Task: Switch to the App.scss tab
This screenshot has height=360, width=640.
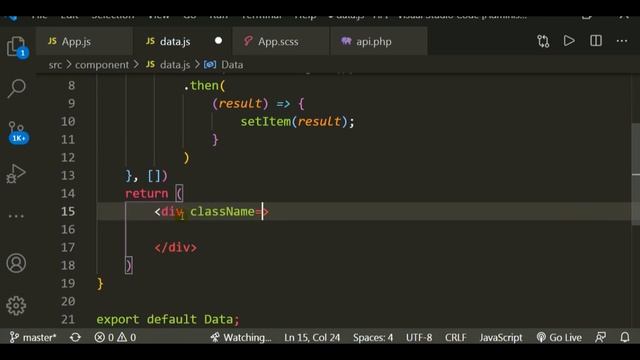Action: [x=281, y=41]
